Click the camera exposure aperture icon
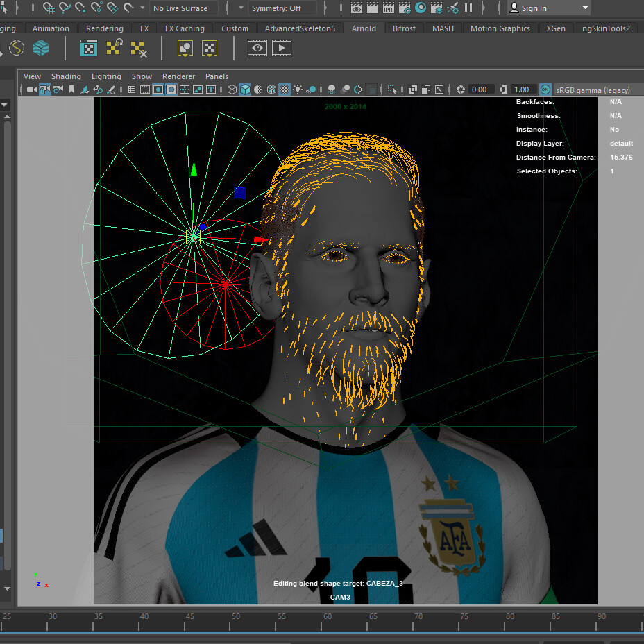Image resolution: width=644 pixels, height=644 pixels. coord(460,90)
